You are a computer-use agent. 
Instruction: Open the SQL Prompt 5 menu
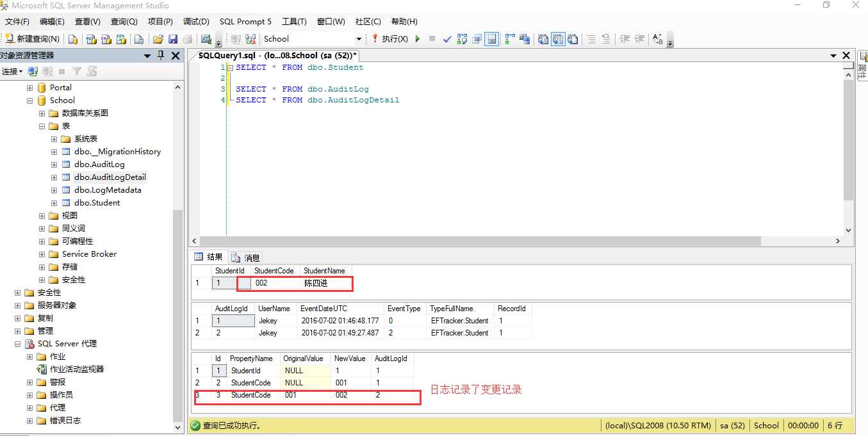tap(245, 22)
